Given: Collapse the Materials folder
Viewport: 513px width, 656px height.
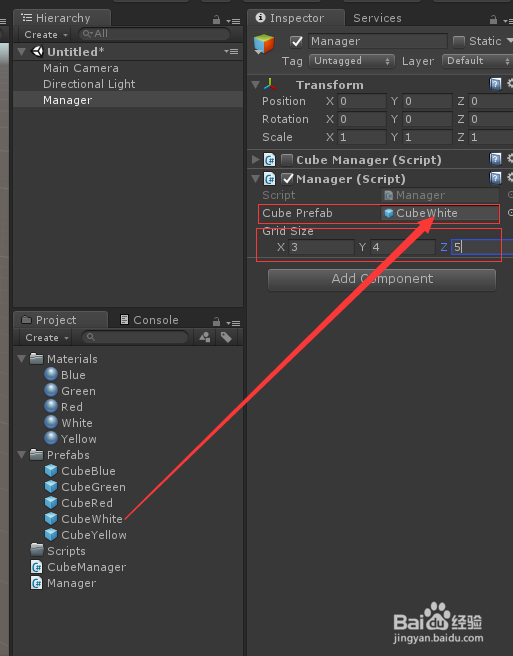Looking at the screenshot, I should pos(22,359).
